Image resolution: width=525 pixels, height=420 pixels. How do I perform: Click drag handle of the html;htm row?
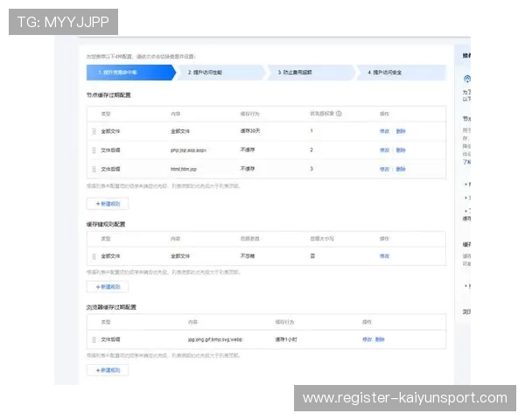tap(94, 169)
